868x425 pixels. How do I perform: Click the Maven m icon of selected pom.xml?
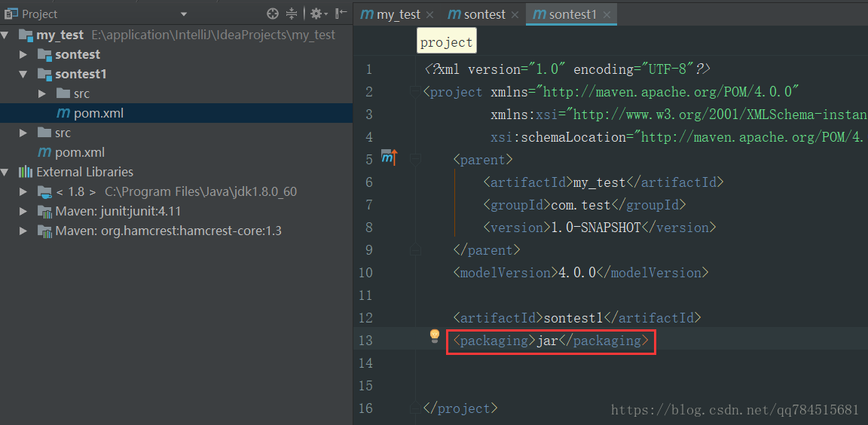[x=63, y=114]
